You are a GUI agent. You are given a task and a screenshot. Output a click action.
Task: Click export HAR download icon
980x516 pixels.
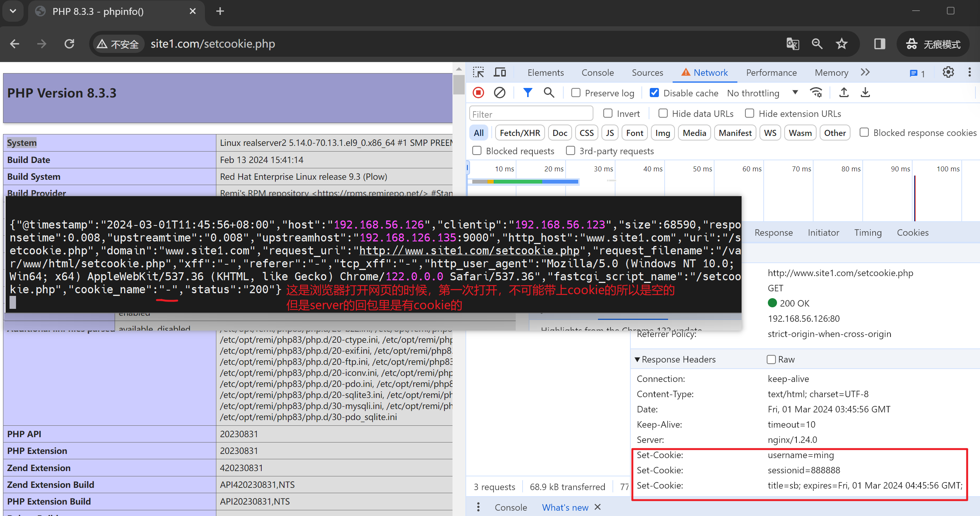click(x=865, y=93)
